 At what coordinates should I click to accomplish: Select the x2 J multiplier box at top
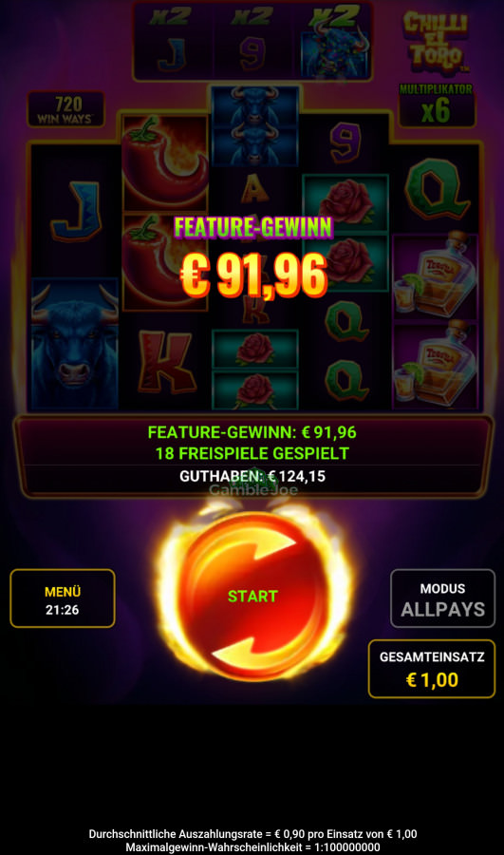174,43
